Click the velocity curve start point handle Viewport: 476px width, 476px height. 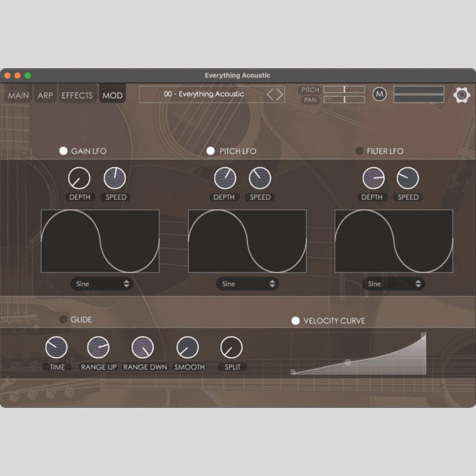pyautogui.click(x=293, y=372)
